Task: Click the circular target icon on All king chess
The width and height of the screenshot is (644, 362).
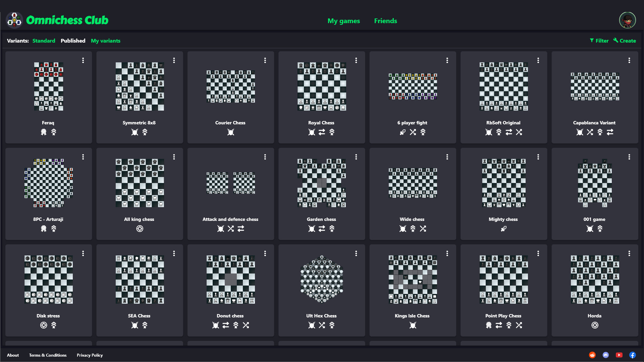Action: 140,229
